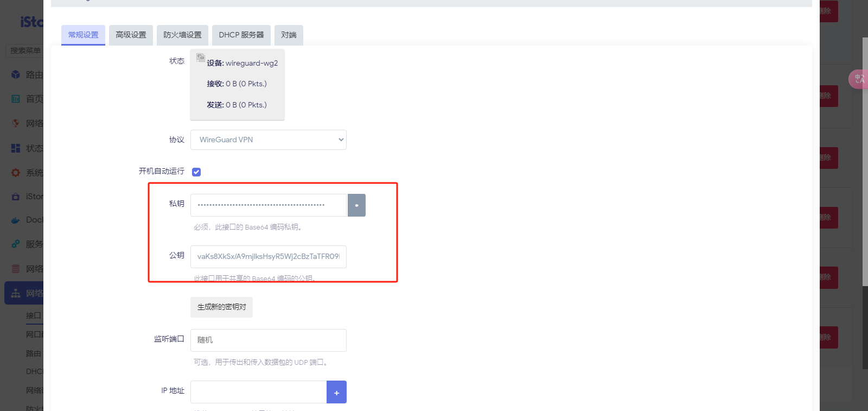The height and width of the screenshot is (411, 868).
Task: Click the wireguard-wg2 device status icon
Action: pyautogui.click(x=200, y=57)
